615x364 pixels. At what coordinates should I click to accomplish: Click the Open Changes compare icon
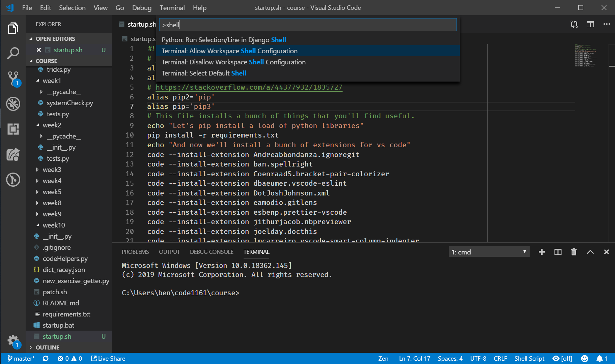(x=574, y=24)
